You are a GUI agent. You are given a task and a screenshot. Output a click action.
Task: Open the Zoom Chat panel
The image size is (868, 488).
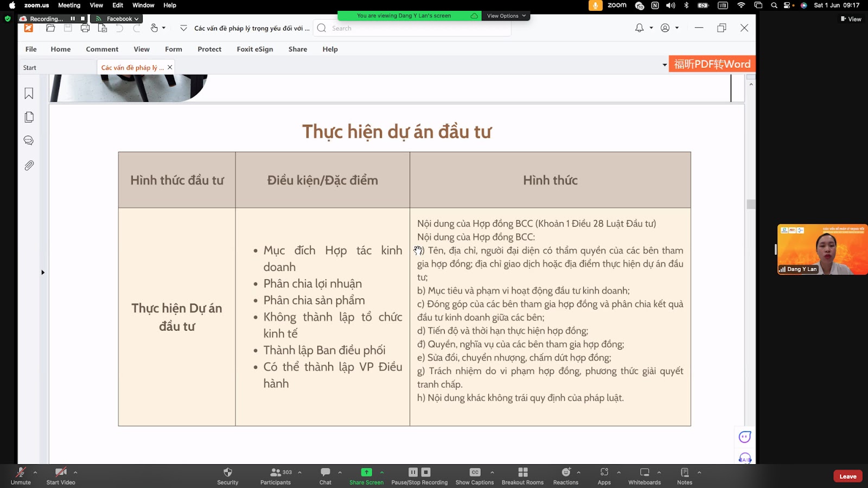(x=325, y=476)
